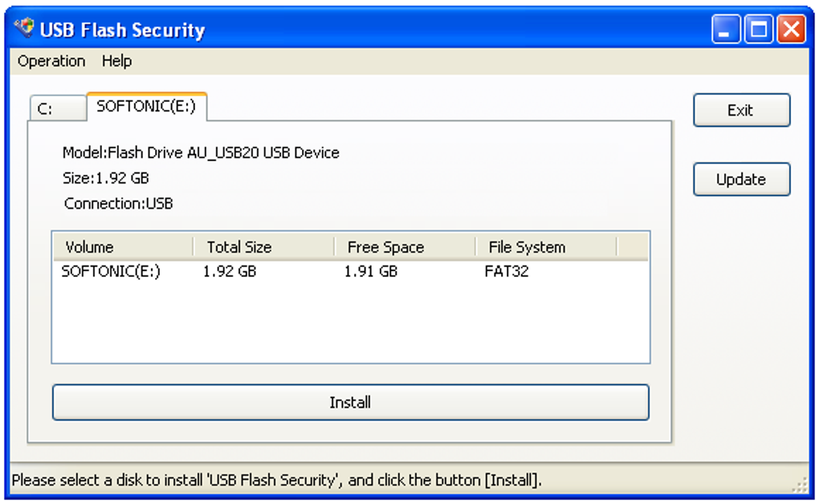This screenshot has width=819, height=504.
Task: Click the Free Space column header
Action: (x=405, y=247)
